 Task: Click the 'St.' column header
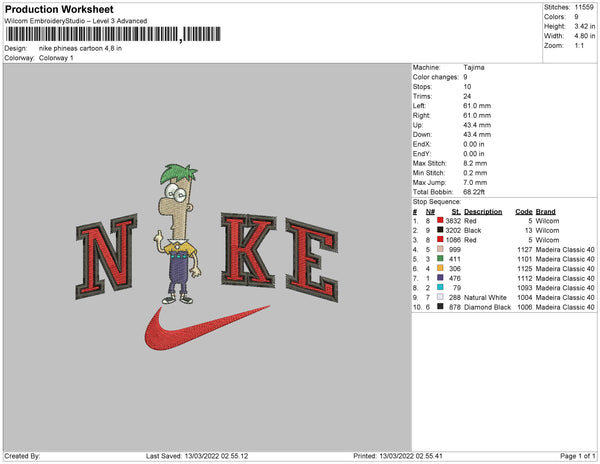point(456,212)
